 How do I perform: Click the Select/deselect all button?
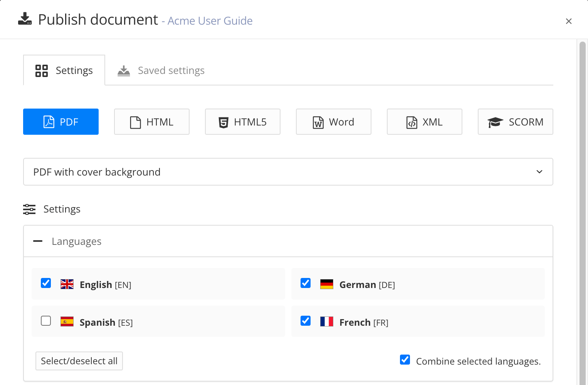(x=79, y=361)
